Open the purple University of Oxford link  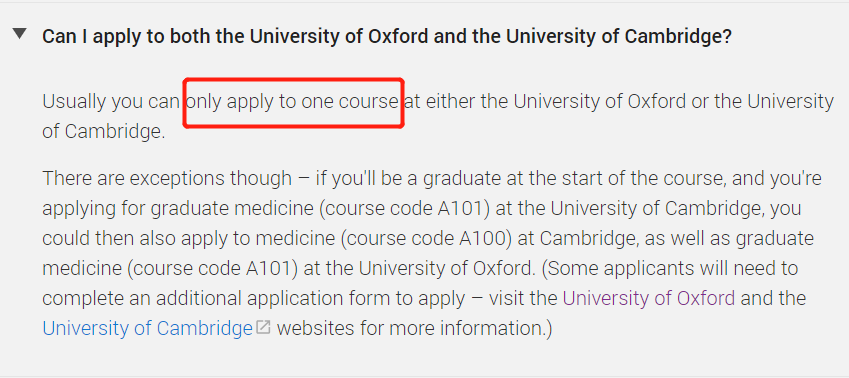click(x=649, y=298)
